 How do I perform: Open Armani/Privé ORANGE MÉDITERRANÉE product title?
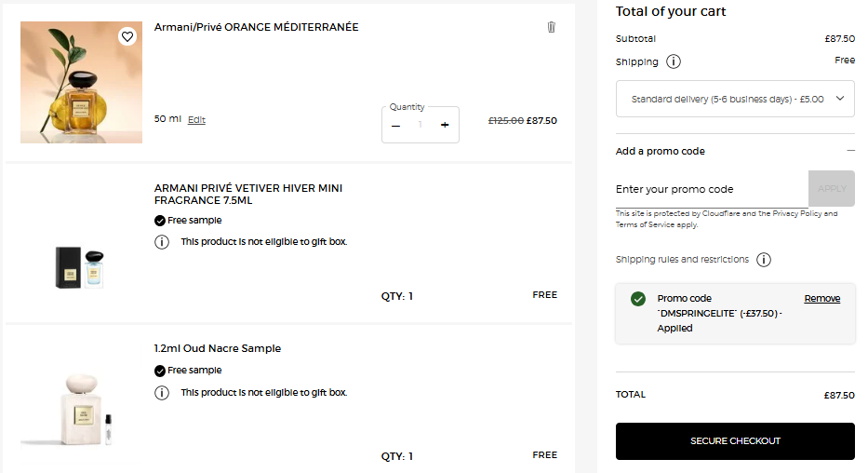click(x=256, y=27)
